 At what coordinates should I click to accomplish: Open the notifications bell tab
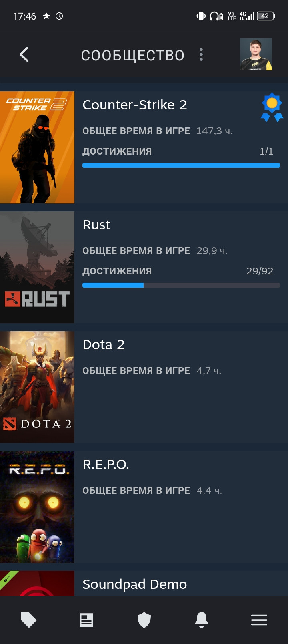pyautogui.click(x=202, y=620)
